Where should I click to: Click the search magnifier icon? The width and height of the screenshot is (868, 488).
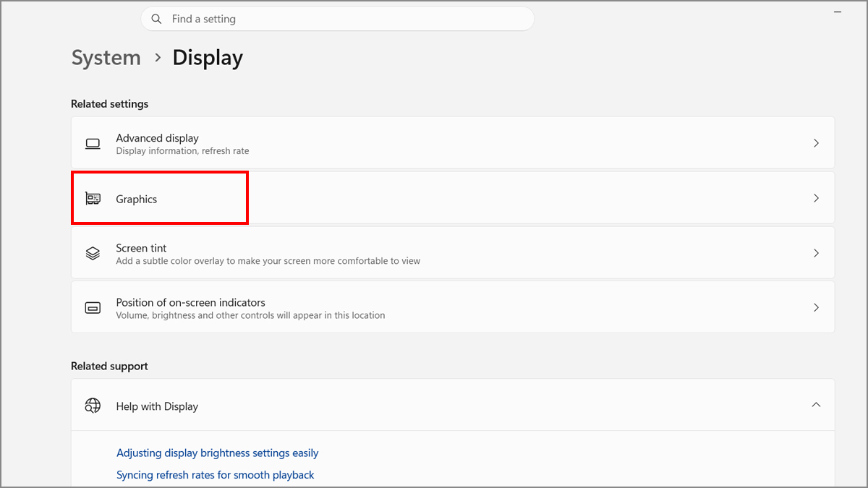coord(156,19)
